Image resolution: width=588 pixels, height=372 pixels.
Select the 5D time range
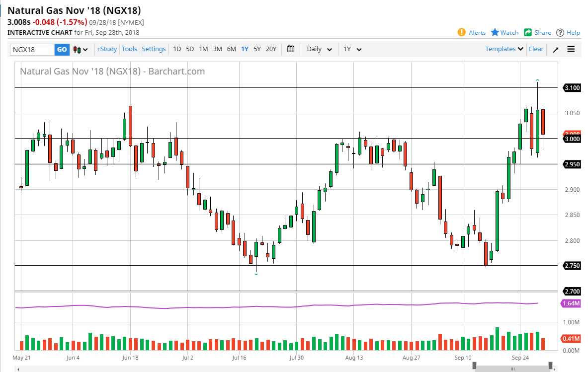click(x=190, y=49)
